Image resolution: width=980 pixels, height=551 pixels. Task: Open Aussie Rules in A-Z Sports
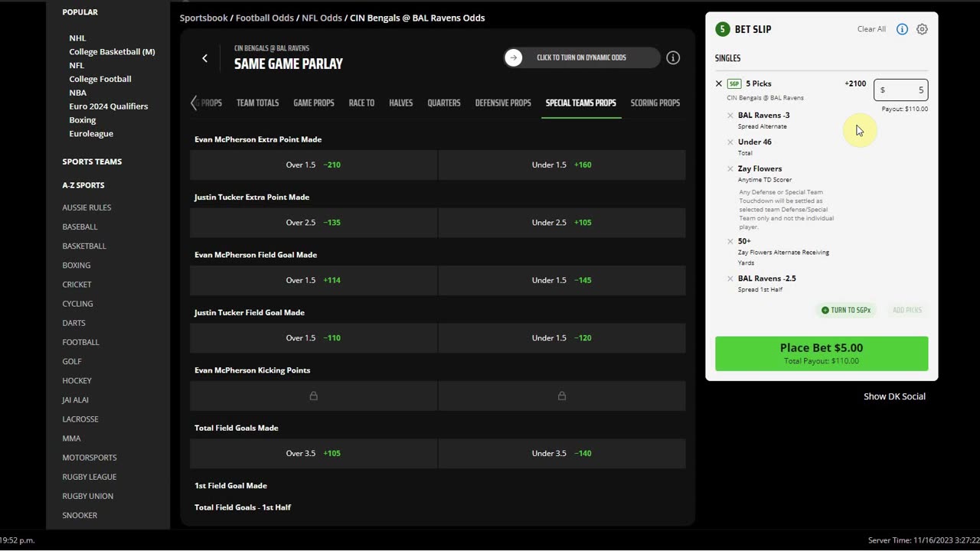click(87, 207)
